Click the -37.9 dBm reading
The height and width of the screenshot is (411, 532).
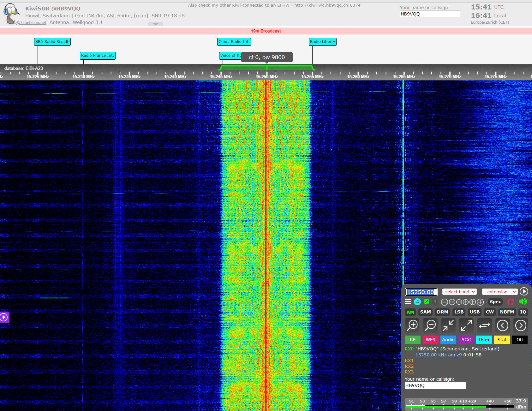tap(520, 404)
